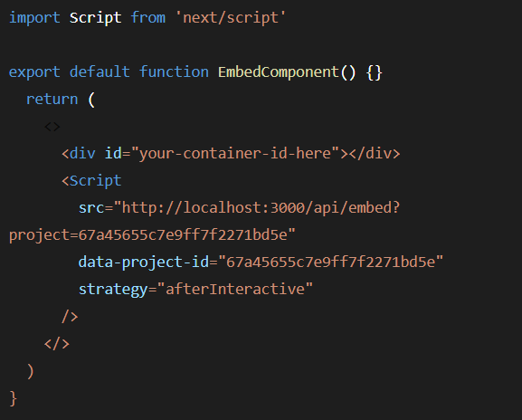Screen dimensions: 522x420
Task: Click the opening div tag name
Action: click(82, 154)
